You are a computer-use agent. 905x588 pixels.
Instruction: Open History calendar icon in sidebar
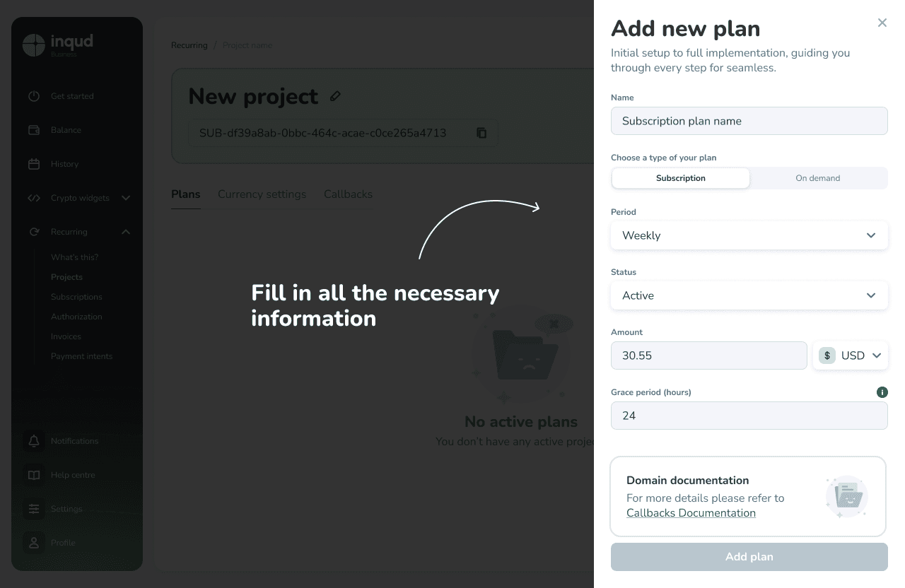(34, 164)
